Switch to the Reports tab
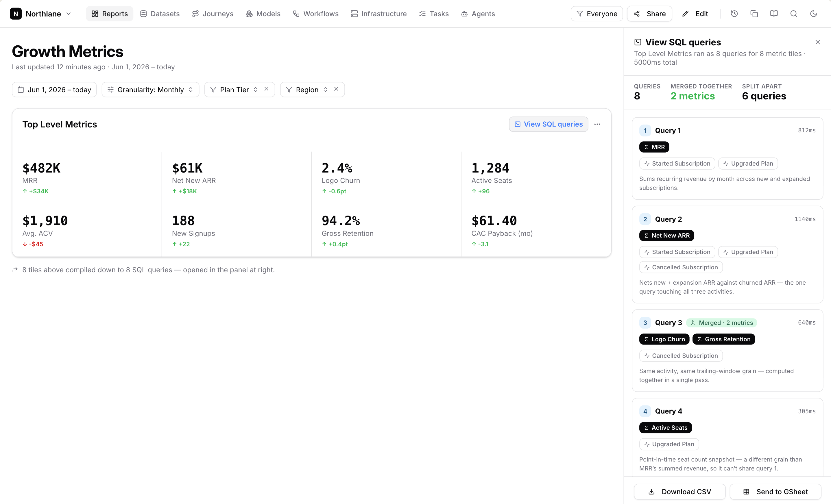This screenshot has width=831, height=504. tap(110, 14)
